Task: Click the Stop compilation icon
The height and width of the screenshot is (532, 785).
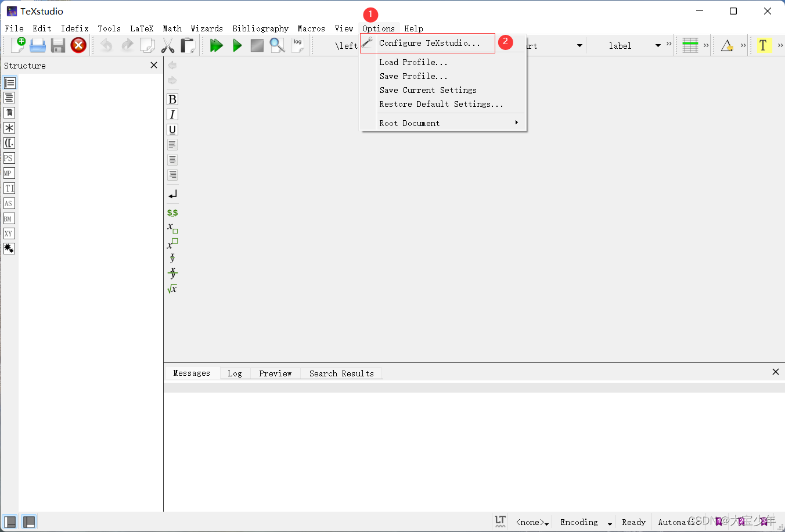Action: [x=257, y=45]
